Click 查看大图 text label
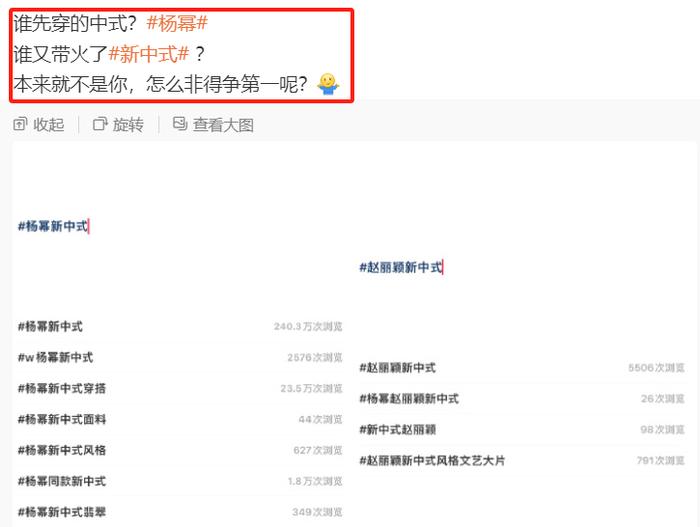 coord(223,125)
